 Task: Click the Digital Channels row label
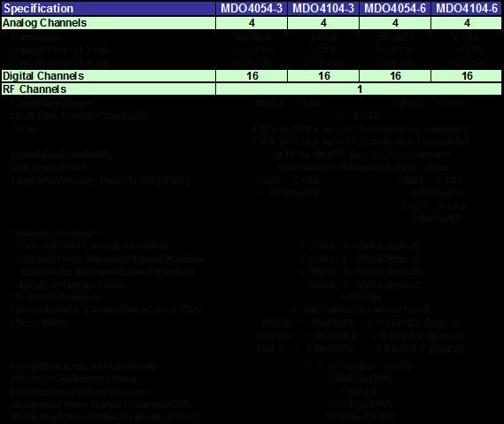108,76
